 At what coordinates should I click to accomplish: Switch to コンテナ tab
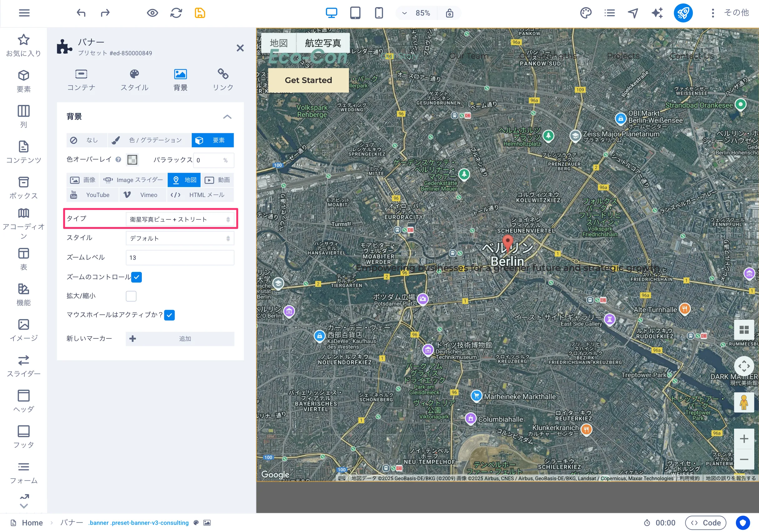[81, 80]
